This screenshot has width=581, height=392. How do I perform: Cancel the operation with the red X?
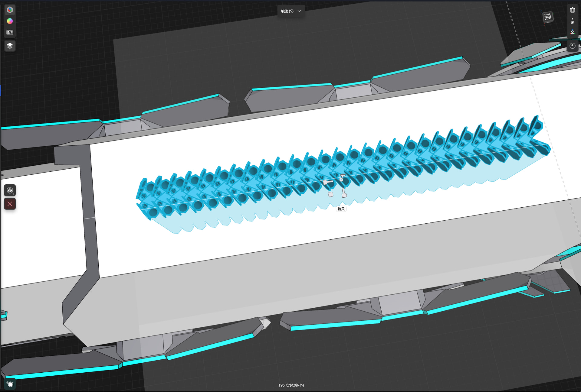[x=10, y=204]
